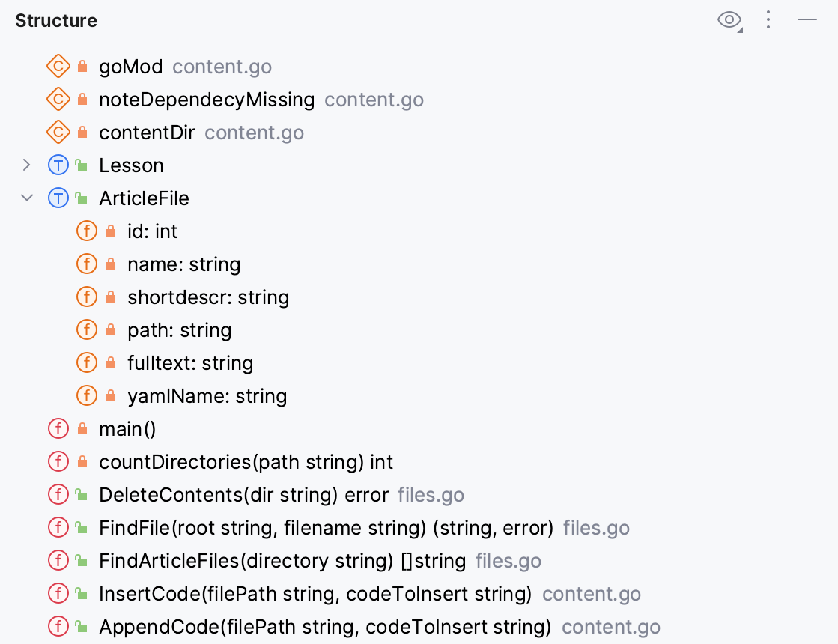Open files.go from the FindArticleFiles entry
Screen dimensions: 838x644
click(x=508, y=560)
